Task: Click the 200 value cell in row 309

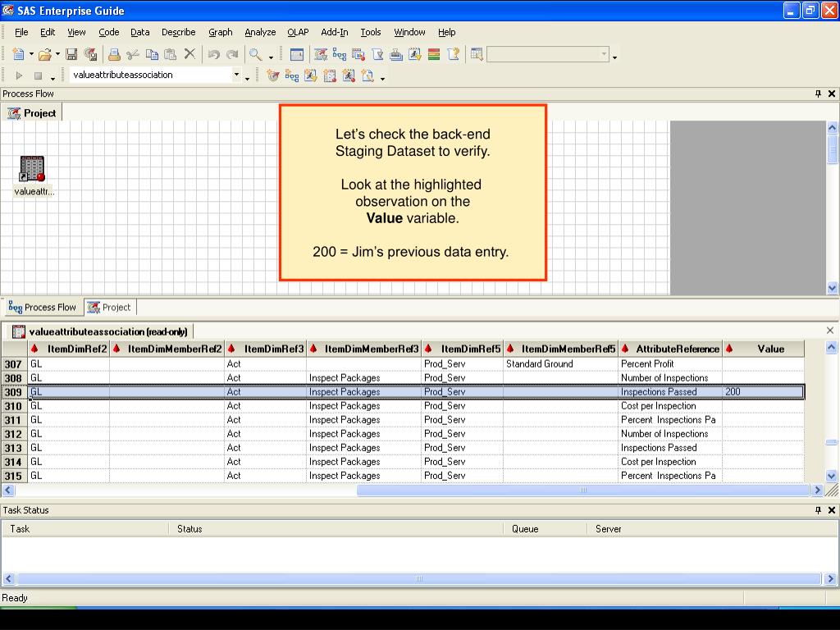Action: point(763,392)
